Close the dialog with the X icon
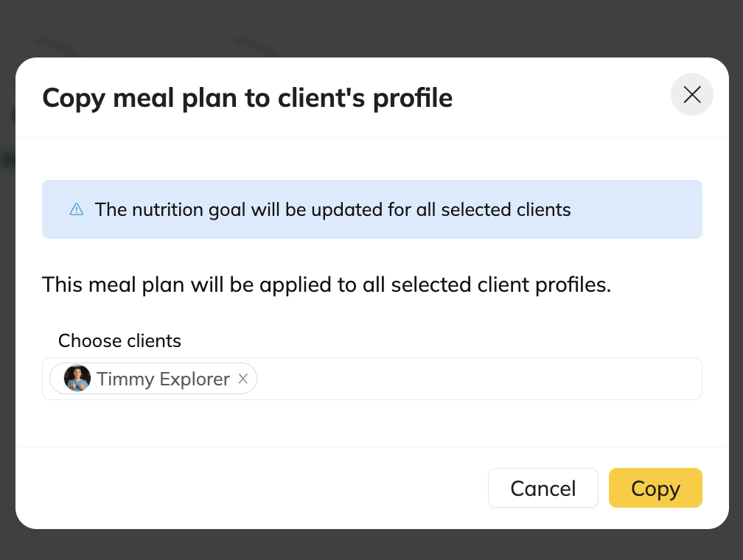743x560 pixels. (x=691, y=94)
